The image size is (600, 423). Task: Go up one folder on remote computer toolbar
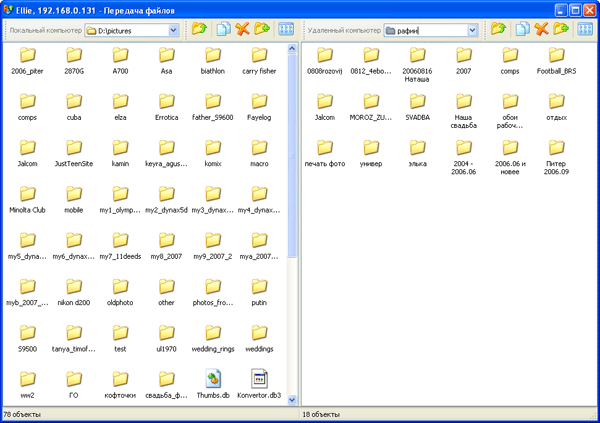click(498, 29)
